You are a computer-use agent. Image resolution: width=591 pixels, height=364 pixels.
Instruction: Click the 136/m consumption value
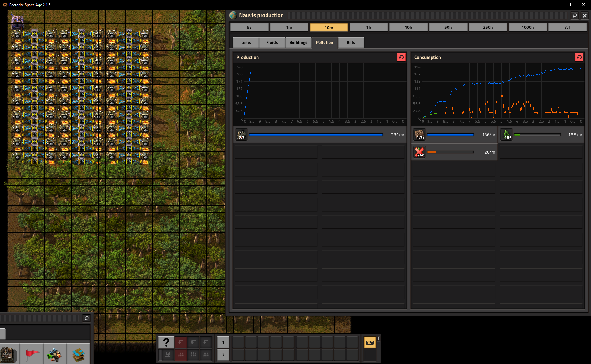point(489,135)
